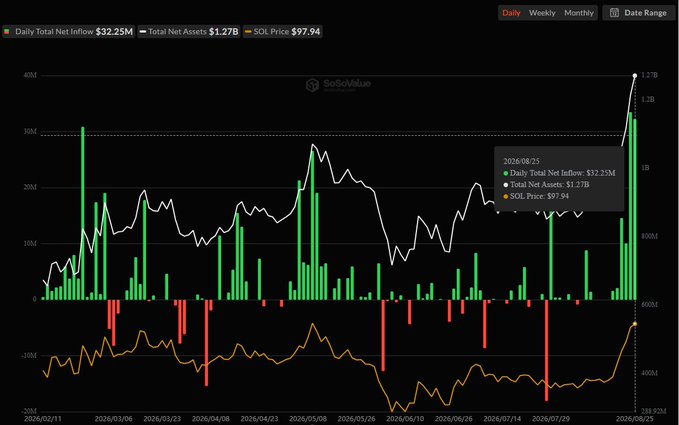Click the 1.2B right axis label

647,100
